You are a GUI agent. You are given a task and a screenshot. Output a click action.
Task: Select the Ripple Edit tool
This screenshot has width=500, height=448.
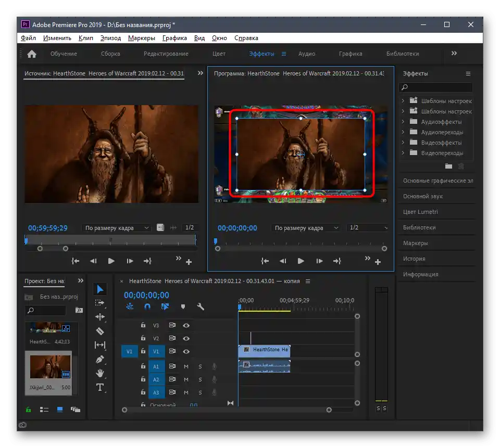[x=100, y=317]
